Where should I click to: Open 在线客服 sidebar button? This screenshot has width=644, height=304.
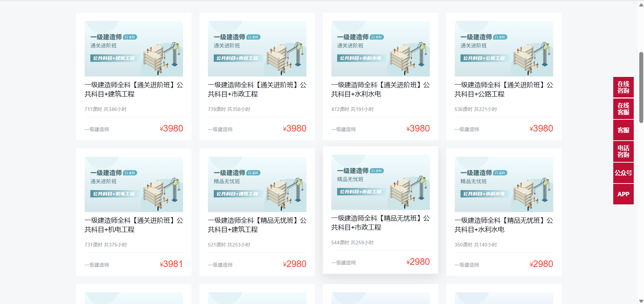pyautogui.click(x=623, y=109)
